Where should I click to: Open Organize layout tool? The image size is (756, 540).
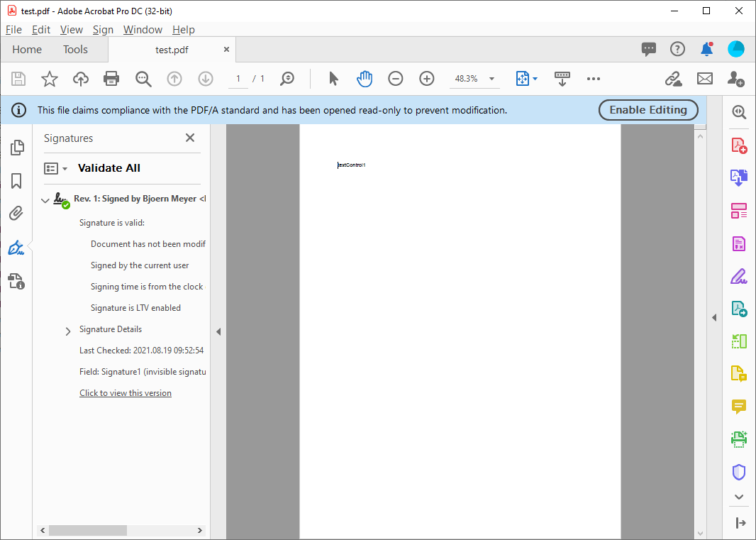coord(739,211)
